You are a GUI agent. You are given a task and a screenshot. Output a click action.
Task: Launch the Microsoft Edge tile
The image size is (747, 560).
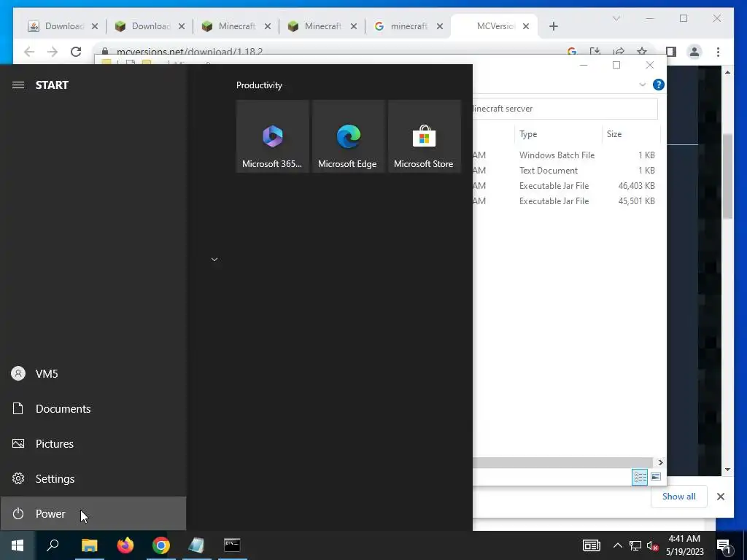(348, 136)
